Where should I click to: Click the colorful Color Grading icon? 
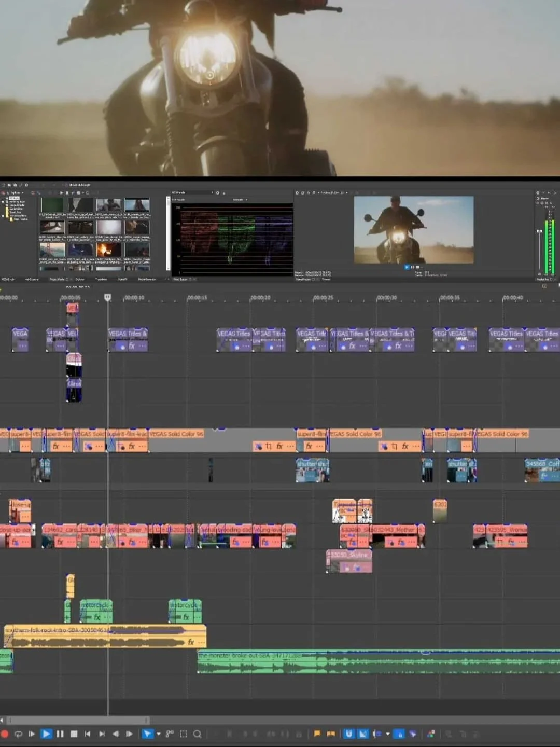pos(431,734)
